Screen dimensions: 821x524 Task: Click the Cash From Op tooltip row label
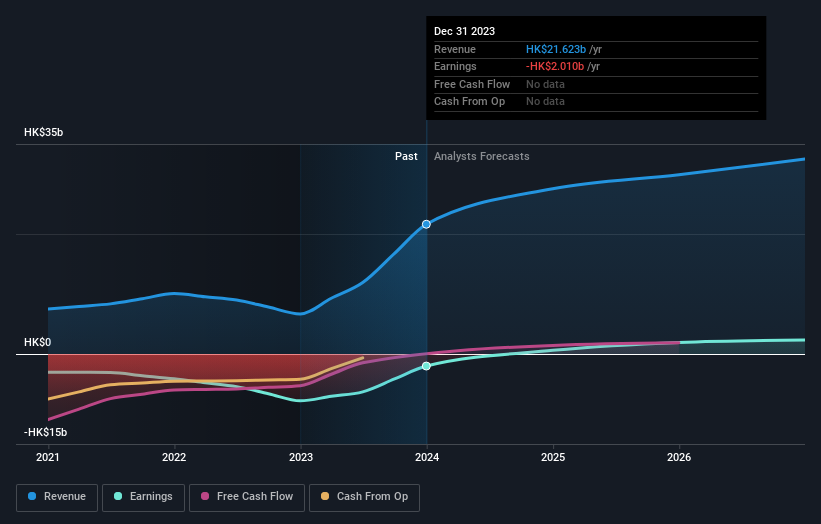pos(469,102)
